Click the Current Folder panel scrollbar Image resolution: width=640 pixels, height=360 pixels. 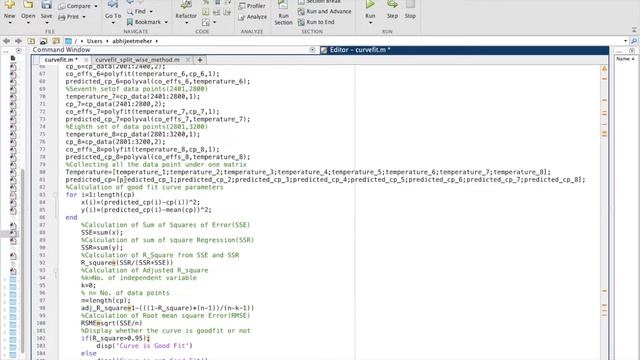pos(23,261)
